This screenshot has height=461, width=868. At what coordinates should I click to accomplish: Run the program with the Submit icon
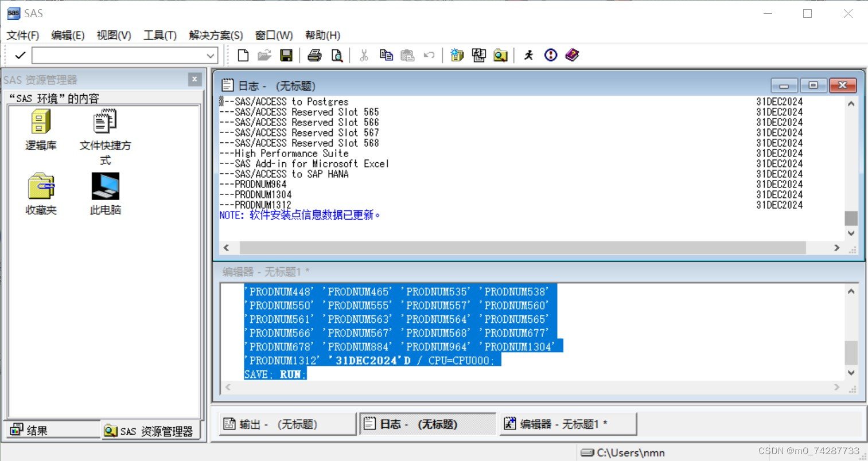(x=527, y=55)
